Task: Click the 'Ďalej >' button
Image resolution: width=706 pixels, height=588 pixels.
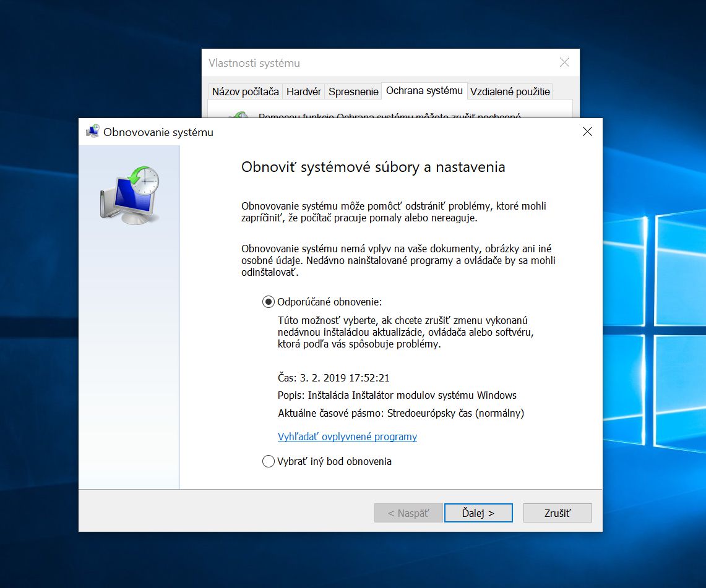Action: (x=478, y=513)
